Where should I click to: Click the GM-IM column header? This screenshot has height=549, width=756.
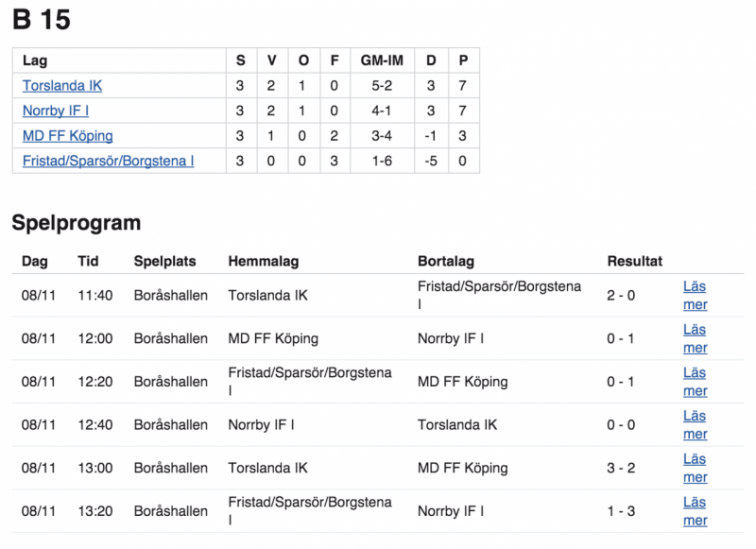(382, 60)
